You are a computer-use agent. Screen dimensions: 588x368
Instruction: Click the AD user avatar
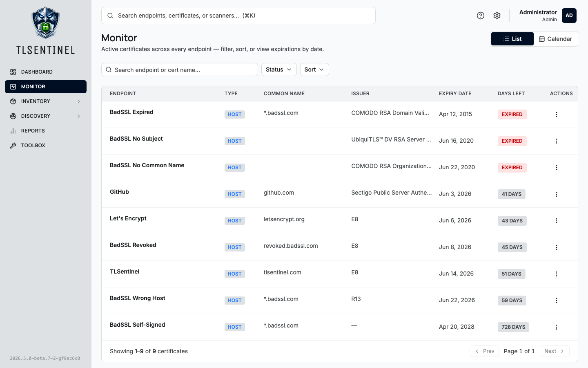click(x=569, y=16)
